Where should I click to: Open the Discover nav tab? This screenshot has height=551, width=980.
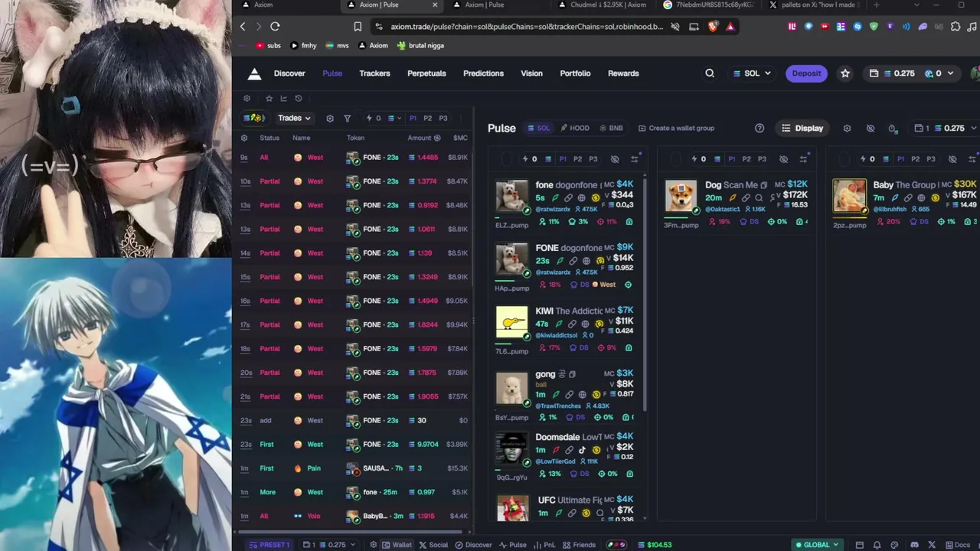point(289,73)
